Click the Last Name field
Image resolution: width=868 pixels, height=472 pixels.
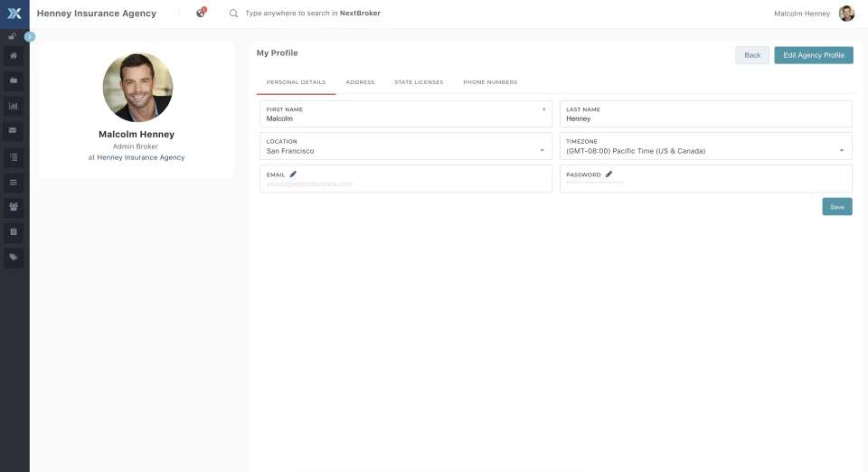pyautogui.click(x=706, y=114)
